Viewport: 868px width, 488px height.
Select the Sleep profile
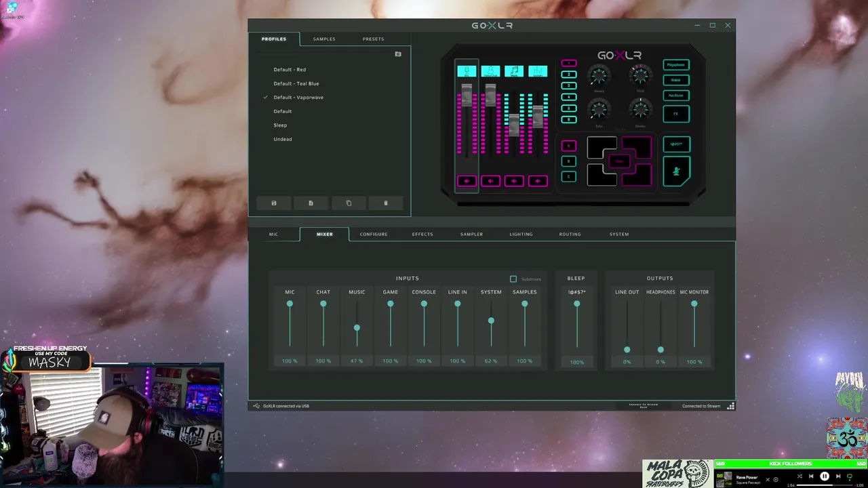click(280, 125)
